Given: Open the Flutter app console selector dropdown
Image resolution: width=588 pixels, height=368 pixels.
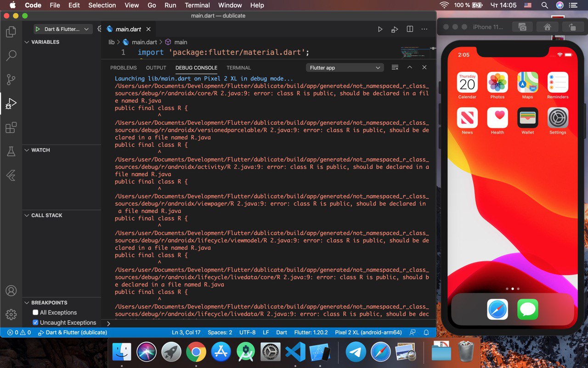Looking at the screenshot, I should pos(345,68).
